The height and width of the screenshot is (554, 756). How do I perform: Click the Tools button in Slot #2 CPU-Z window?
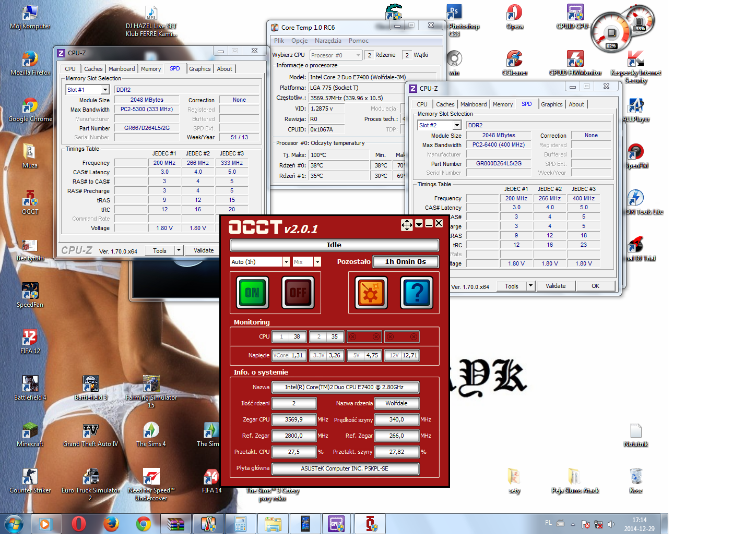point(512,286)
